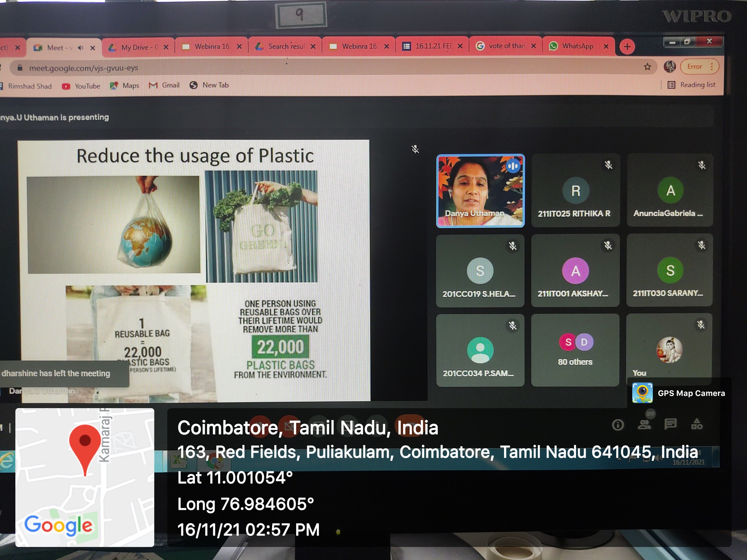Expand the '80 others' participants tile
The image size is (747, 560).
point(575,350)
